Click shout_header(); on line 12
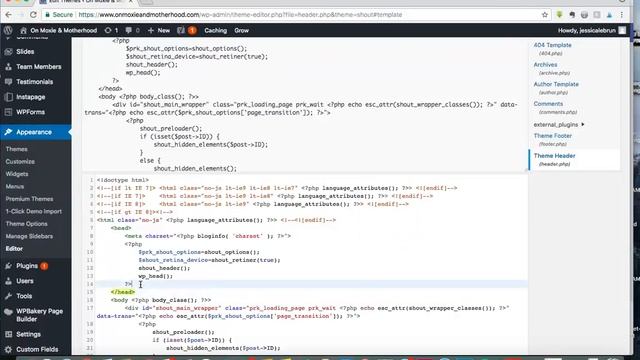This screenshot has height=360, width=640. click(164, 268)
